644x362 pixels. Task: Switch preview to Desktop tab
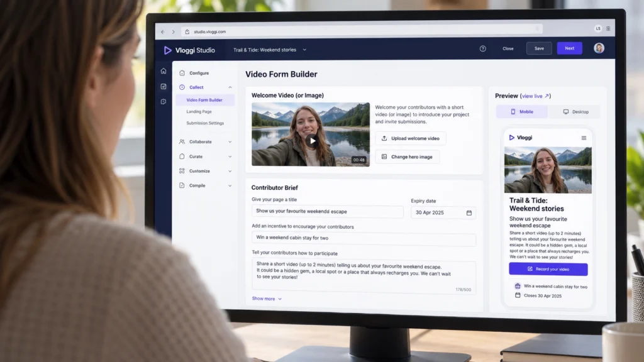[x=576, y=112]
